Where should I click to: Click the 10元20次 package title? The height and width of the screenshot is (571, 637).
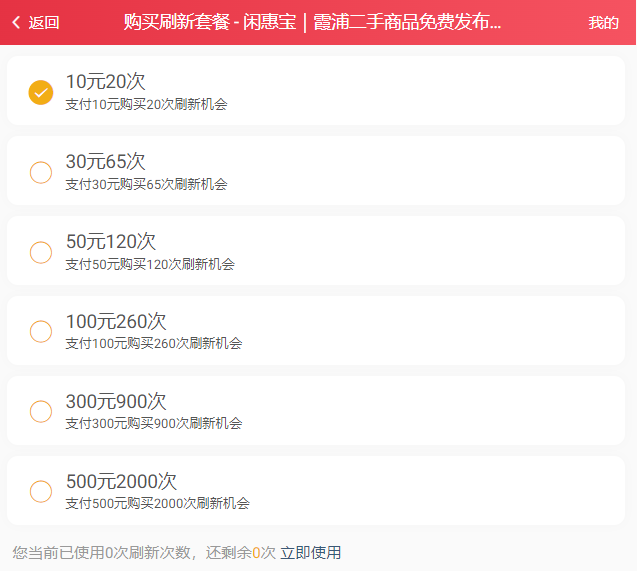(x=106, y=82)
